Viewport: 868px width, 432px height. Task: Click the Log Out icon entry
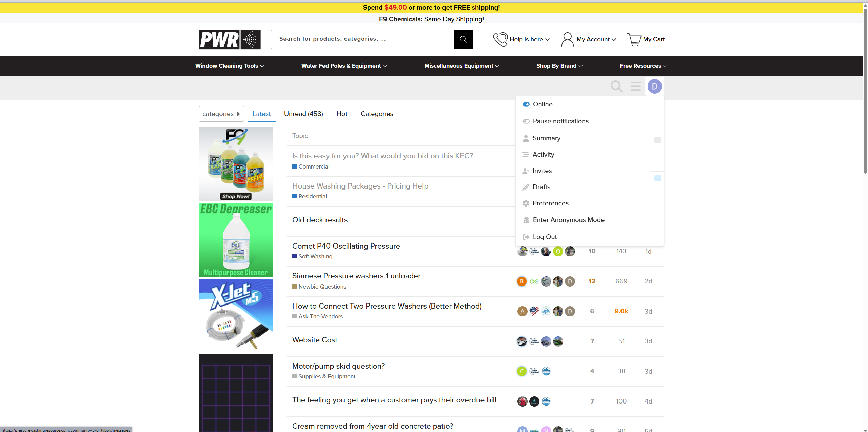[526, 237]
